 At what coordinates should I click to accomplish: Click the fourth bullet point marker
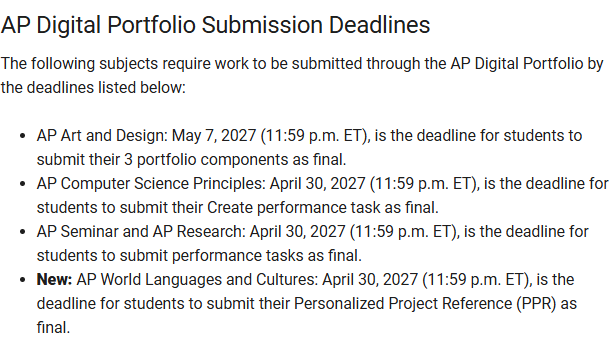pos(23,280)
